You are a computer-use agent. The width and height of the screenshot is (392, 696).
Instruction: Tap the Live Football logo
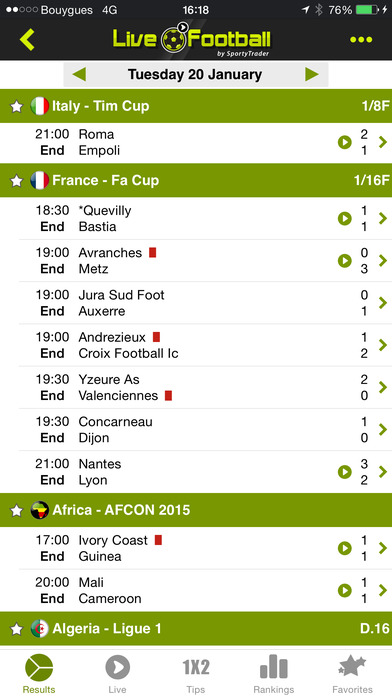[191, 39]
